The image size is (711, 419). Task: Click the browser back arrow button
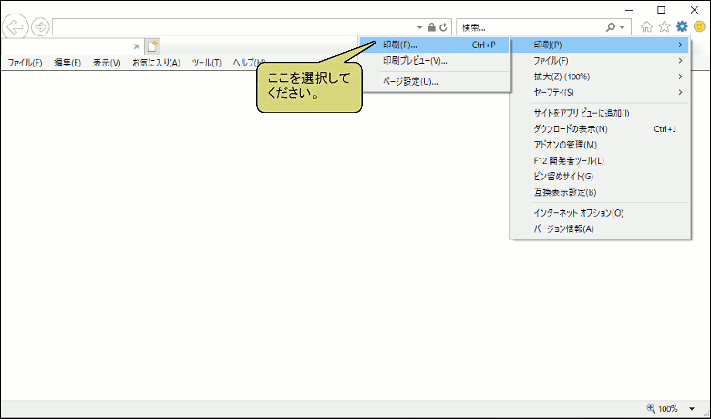coord(16,26)
